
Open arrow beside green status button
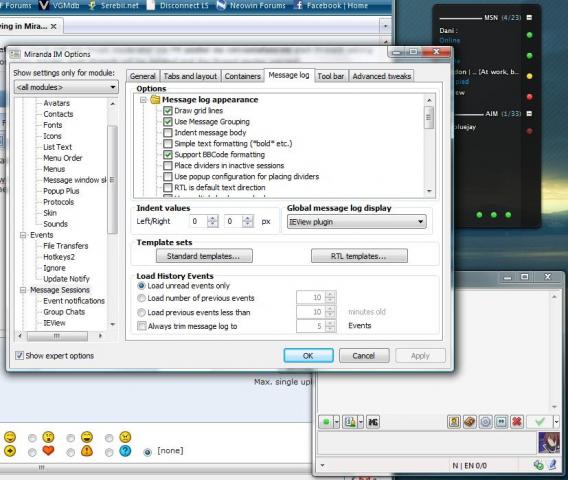337,422
